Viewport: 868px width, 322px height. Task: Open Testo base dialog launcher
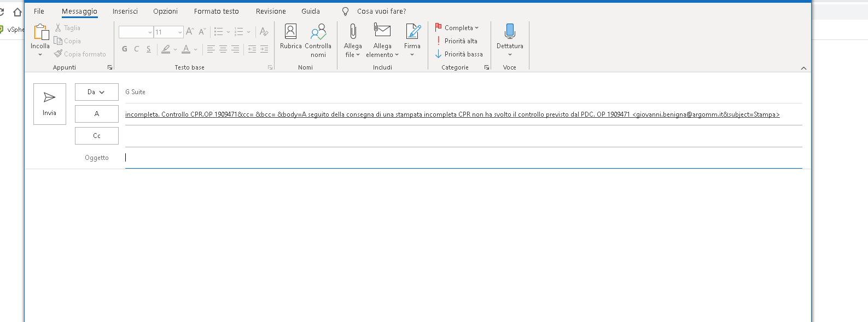point(270,67)
